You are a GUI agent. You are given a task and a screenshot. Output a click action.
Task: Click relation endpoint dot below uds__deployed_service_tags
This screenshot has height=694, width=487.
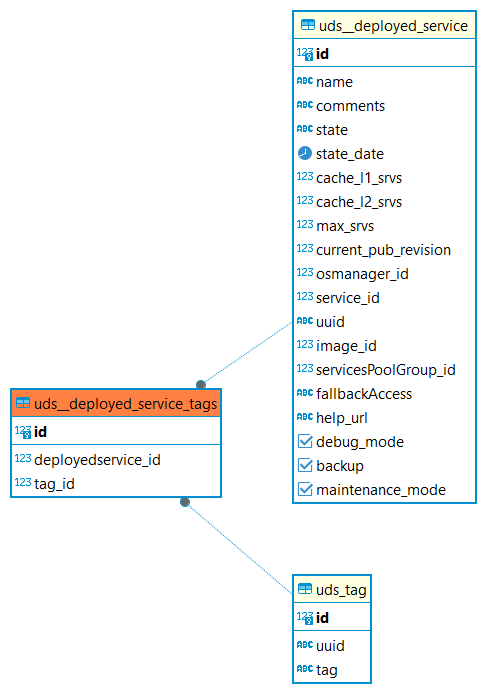pos(185,502)
